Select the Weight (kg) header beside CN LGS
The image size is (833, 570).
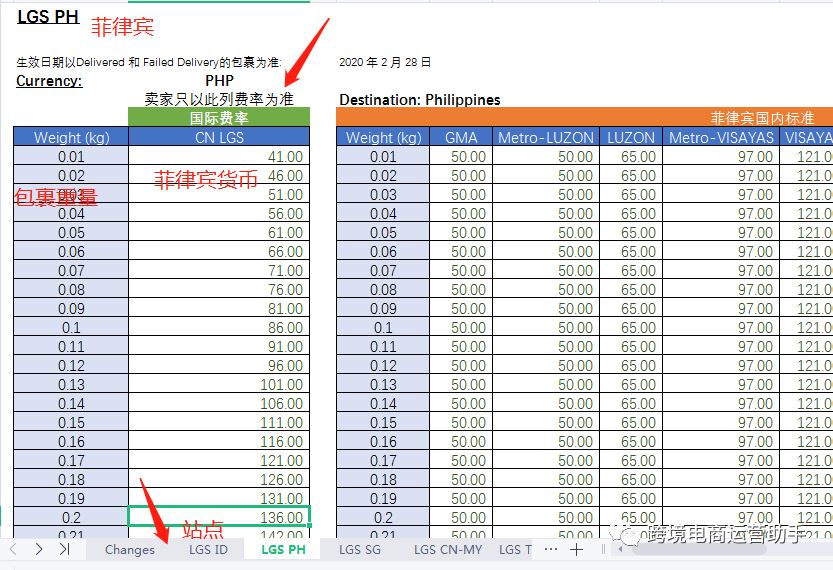[x=71, y=137]
